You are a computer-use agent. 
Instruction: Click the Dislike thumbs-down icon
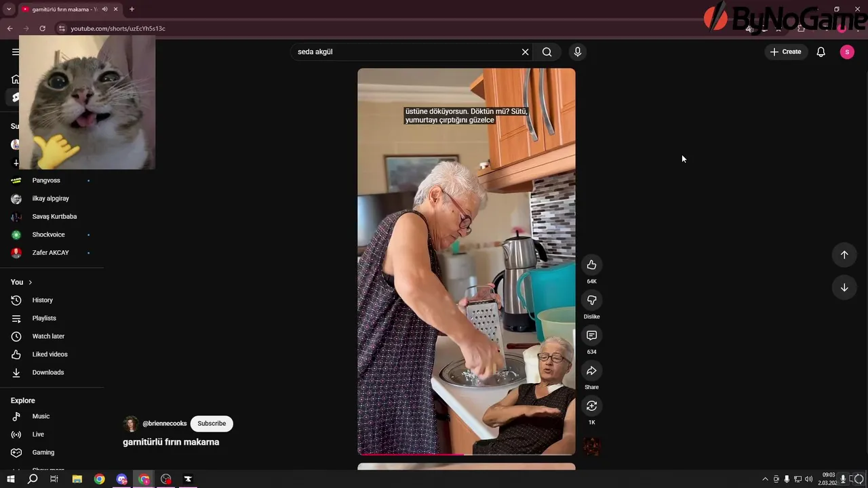(591, 300)
